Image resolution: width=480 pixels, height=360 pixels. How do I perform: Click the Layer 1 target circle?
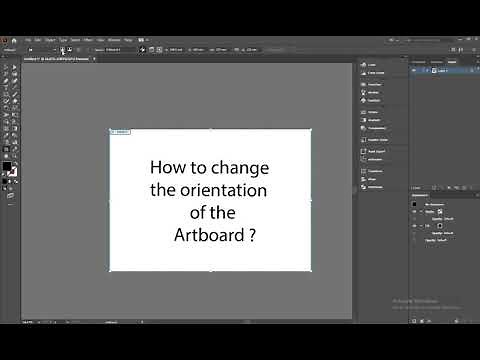tap(471, 70)
